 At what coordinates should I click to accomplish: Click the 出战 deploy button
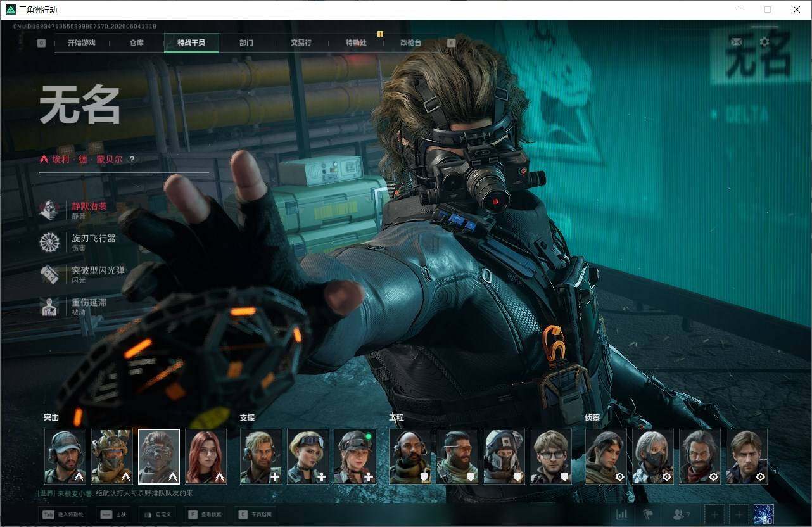114,514
